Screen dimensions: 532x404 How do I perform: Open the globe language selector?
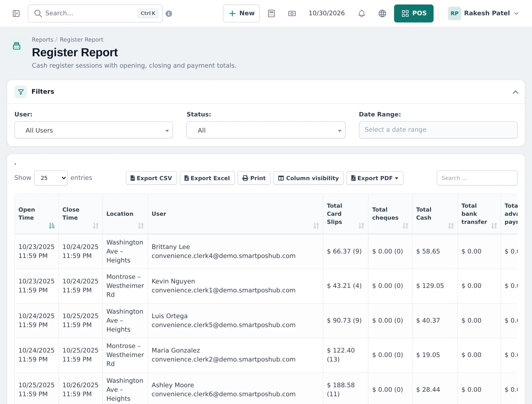point(382,13)
